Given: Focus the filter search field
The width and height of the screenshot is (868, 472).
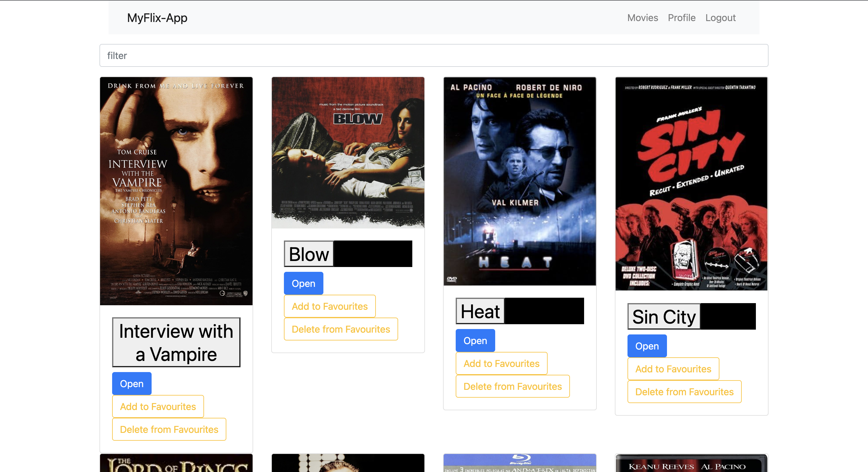Looking at the screenshot, I should click(x=434, y=56).
